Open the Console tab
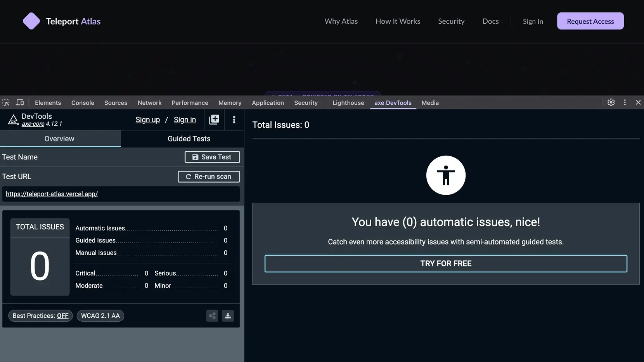This screenshot has height=362, width=644. 83,103
